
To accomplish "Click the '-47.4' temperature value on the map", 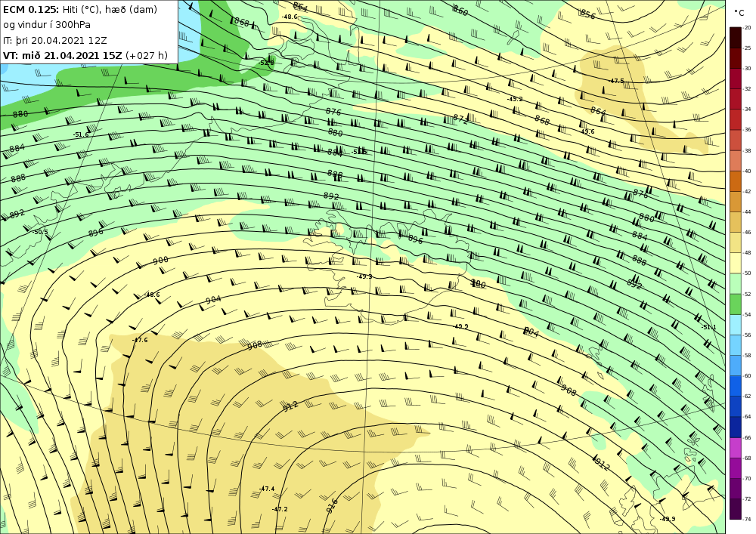I will click(267, 489).
